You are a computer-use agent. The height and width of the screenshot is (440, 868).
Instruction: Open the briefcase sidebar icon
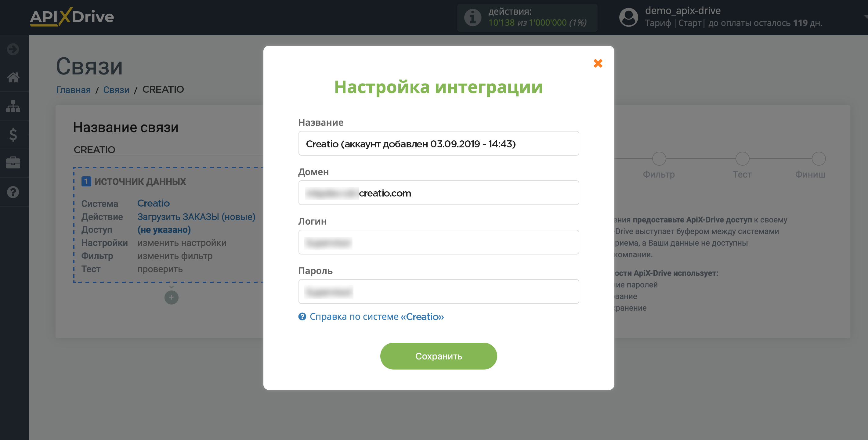tap(13, 163)
